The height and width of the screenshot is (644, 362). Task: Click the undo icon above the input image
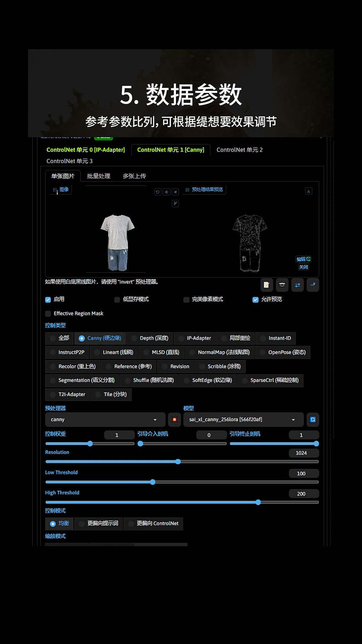pyautogui.click(x=158, y=192)
